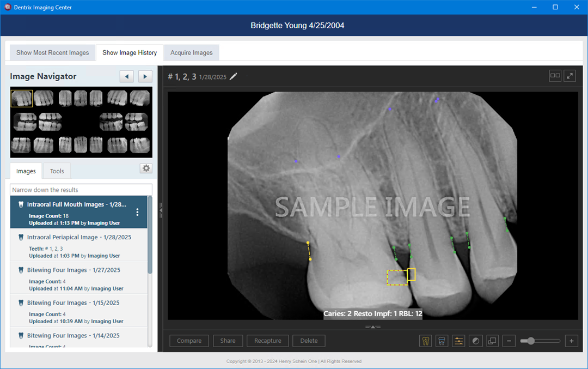Image resolution: width=588 pixels, height=369 pixels.
Task: Collapse the left panel using splitter handle
Action: click(160, 209)
